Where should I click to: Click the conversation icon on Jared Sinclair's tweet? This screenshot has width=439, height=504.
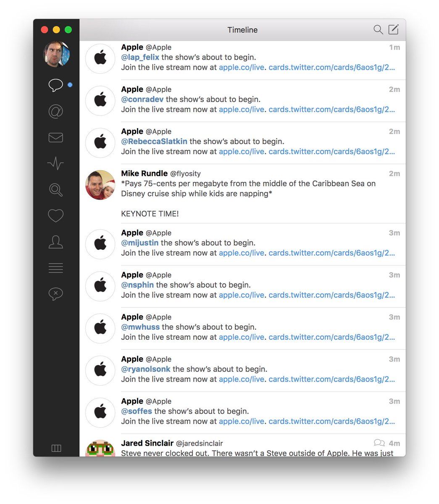point(379,443)
